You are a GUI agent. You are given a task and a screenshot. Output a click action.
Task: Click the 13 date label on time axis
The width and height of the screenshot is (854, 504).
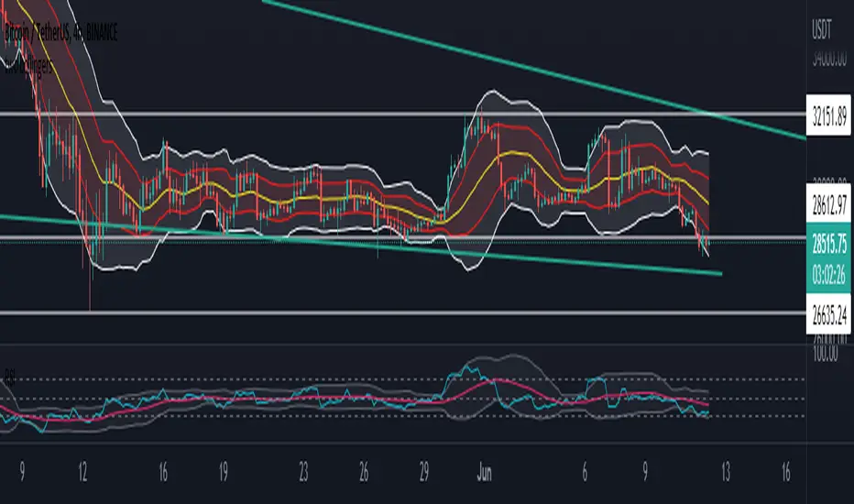click(726, 473)
